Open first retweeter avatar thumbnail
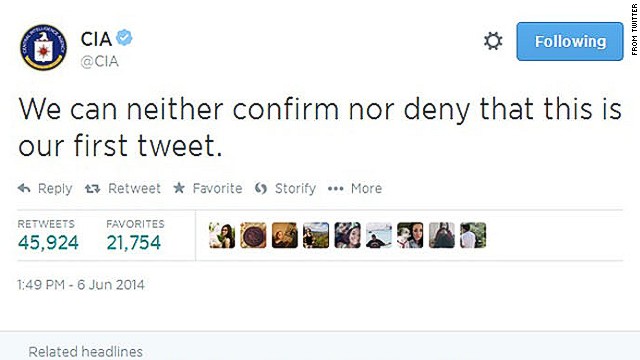Image resolution: width=640 pixels, height=360 pixels. (222, 235)
